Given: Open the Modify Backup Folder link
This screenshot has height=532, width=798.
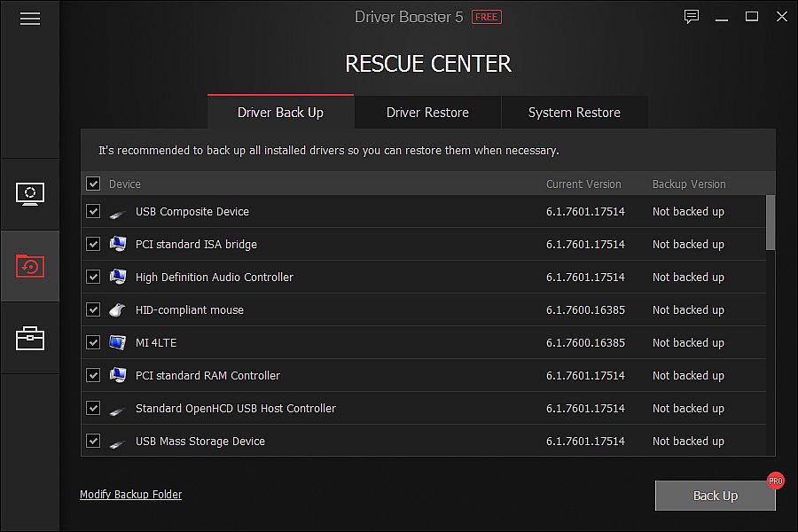Looking at the screenshot, I should pos(131,495).
